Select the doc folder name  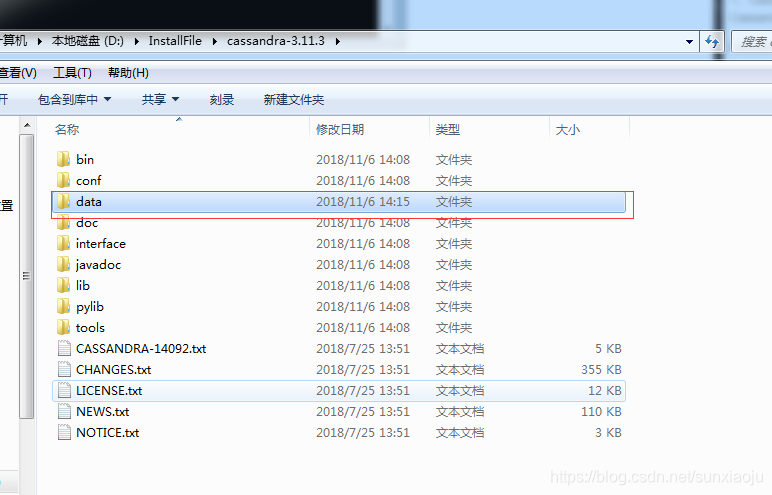pos(87,223)
